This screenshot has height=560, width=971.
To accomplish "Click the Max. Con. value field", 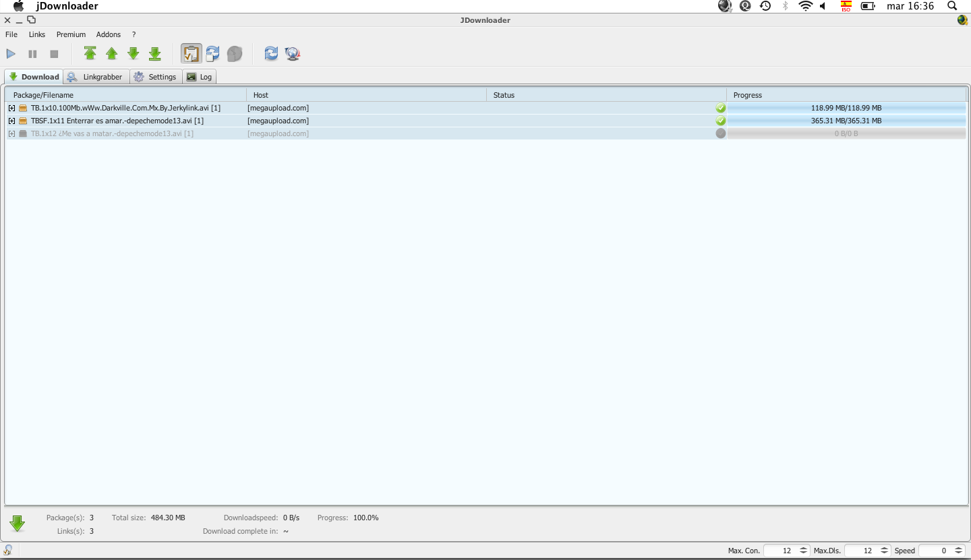I will [780, 551].
